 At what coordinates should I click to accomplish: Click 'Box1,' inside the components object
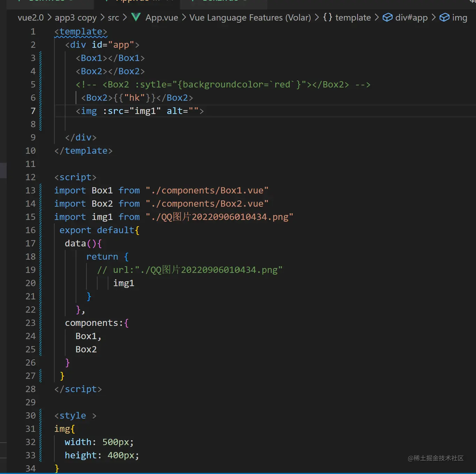89,336
